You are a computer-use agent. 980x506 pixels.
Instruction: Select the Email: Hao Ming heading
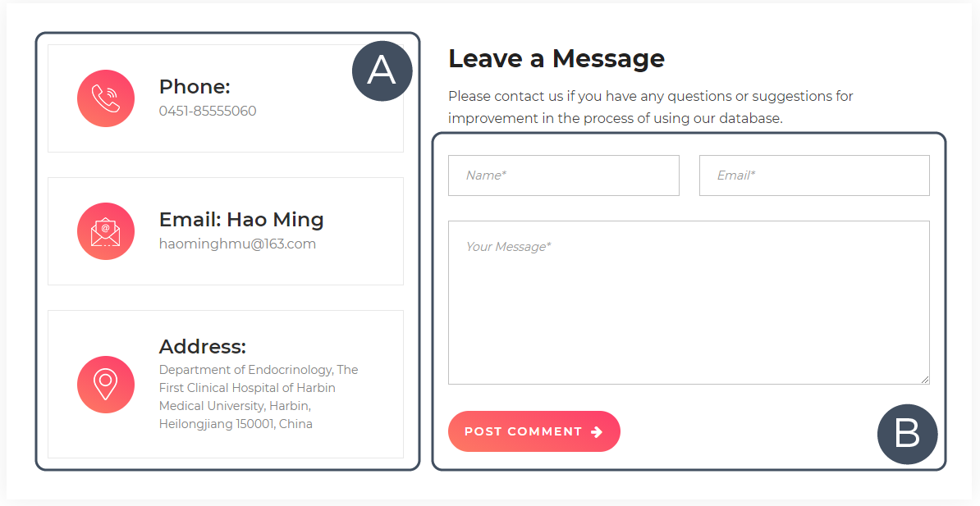(241, 220)
